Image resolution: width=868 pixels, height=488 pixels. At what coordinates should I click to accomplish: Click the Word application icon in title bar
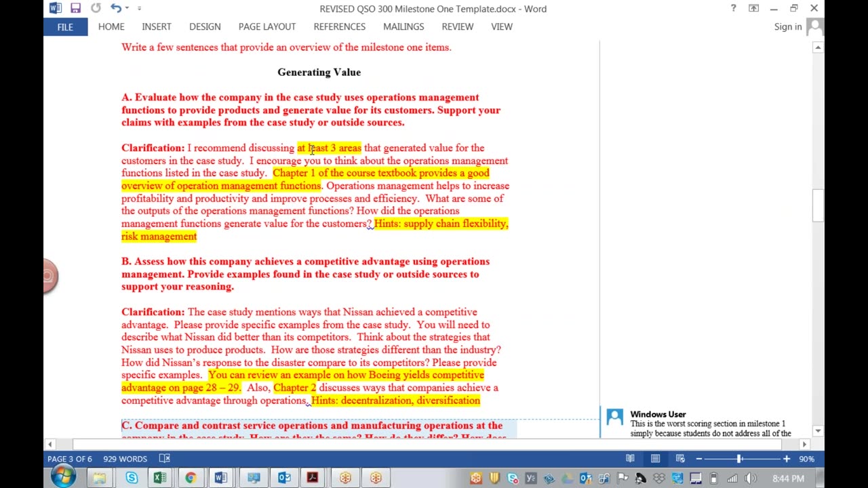tap(55, 8)
